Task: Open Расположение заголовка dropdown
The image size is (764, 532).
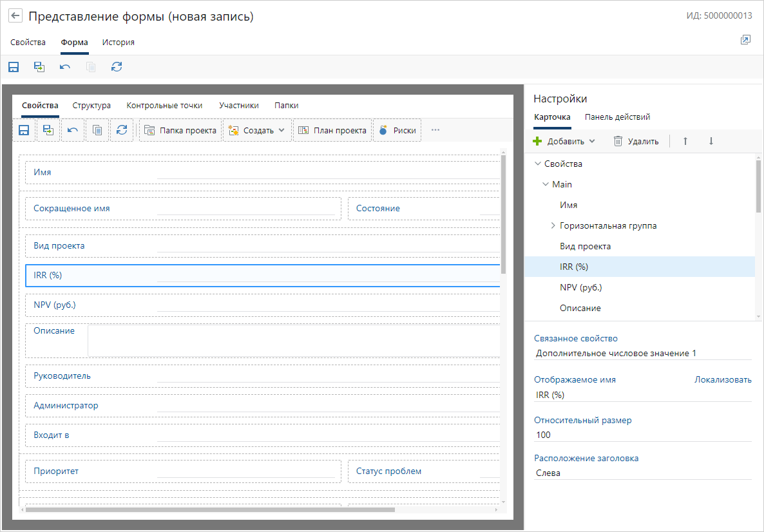Action: (643, 473)
